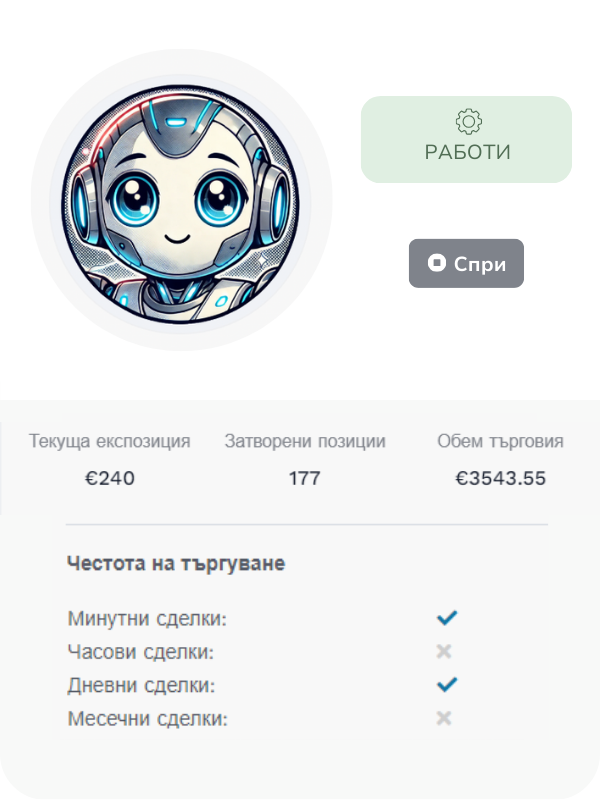600x800 pixels.
Task: Toggle the Дневни сделки checkmark
Action: pos(446,685)
